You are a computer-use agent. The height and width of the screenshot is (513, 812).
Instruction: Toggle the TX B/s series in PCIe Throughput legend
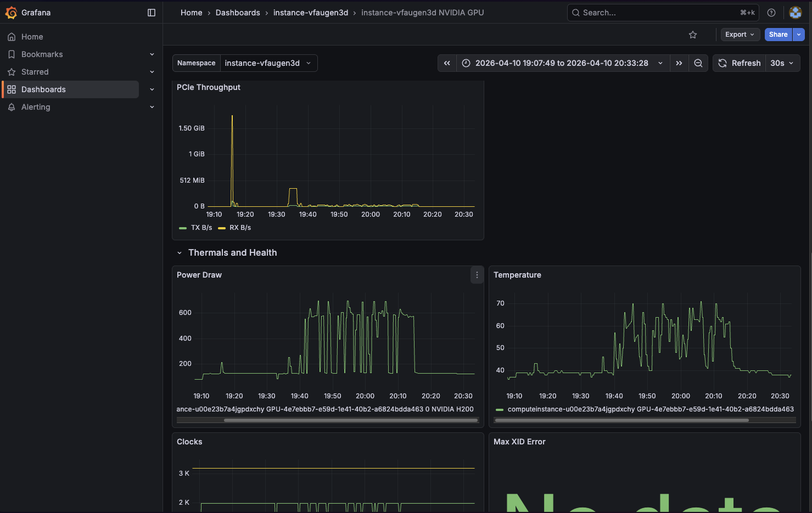click(201, 227)
